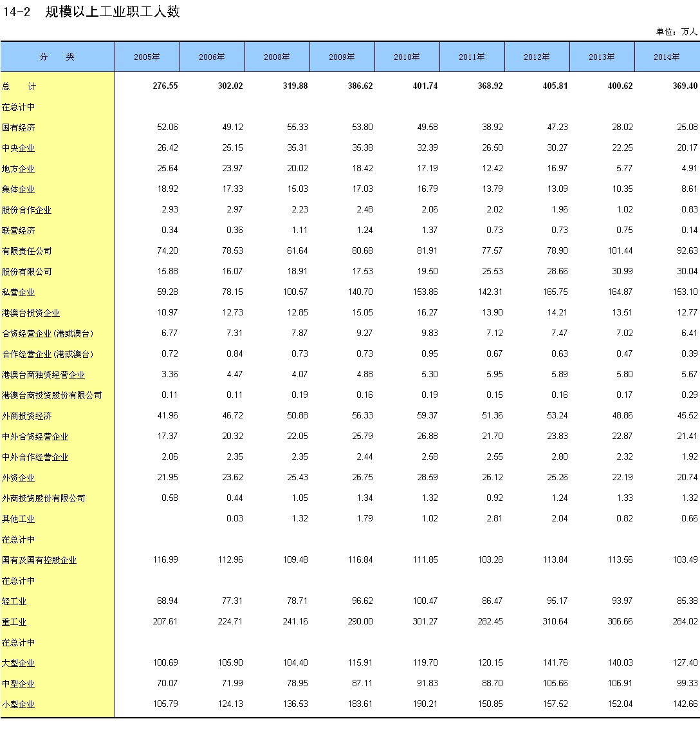This screenshot has height=739, width=700.
Task: Select the 有限责任公司 row label
Action: (x=27, y=251)
